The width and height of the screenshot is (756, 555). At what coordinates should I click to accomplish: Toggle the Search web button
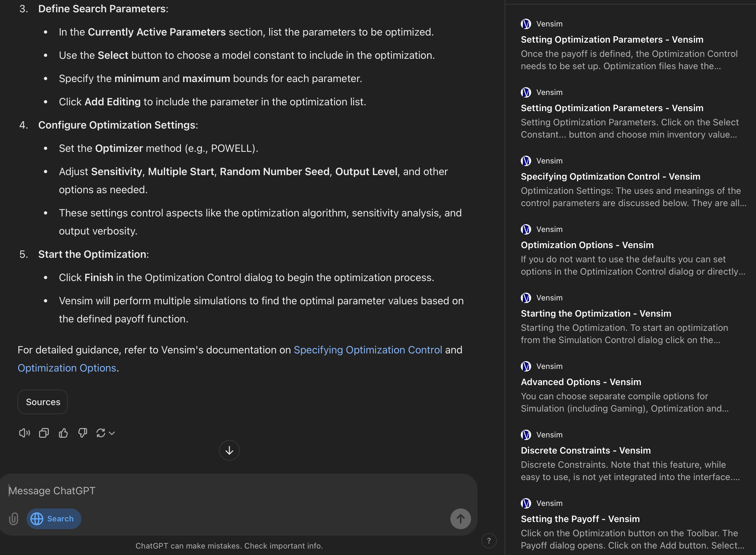pos(54,518)
